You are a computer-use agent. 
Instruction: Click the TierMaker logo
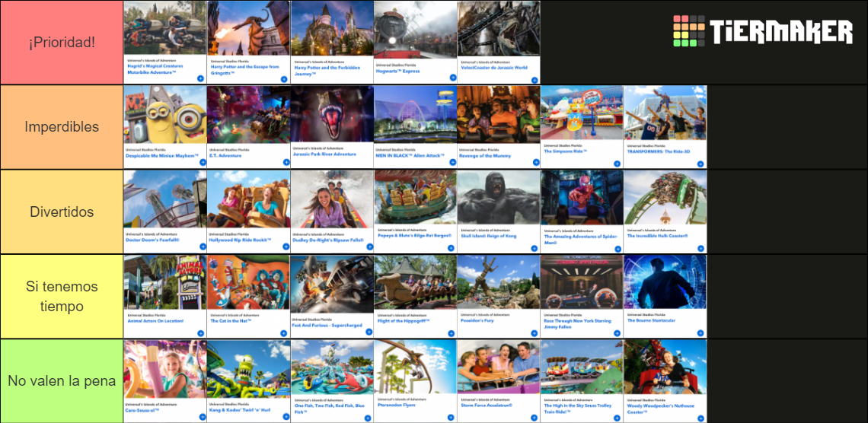tap(763, 31)
